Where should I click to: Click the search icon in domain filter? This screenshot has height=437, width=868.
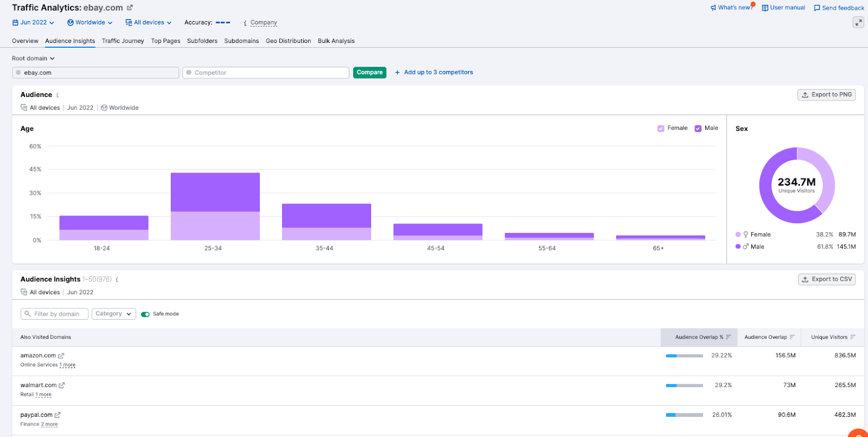pos(28,314)
